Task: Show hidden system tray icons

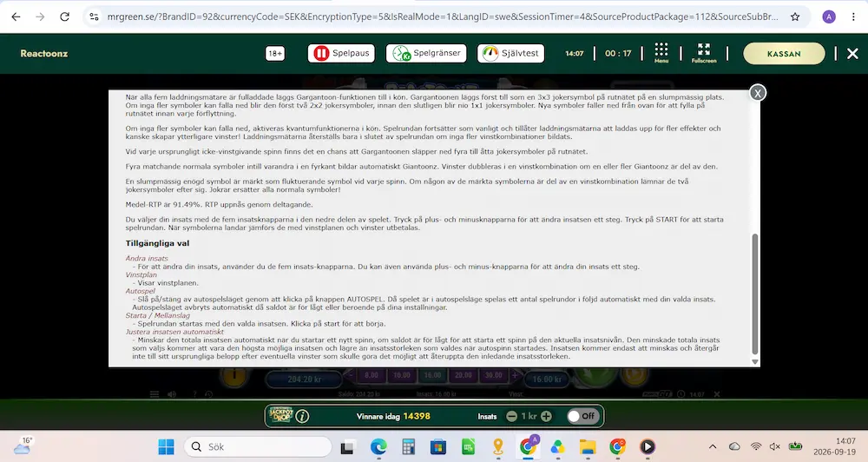Action: (x=713, y=446)
